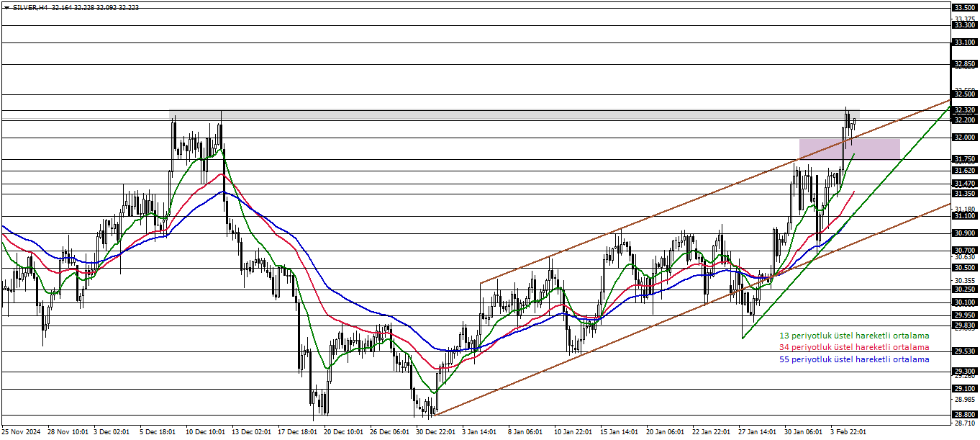
Task: Click the 31.100 price label
Action: point(964,216)
